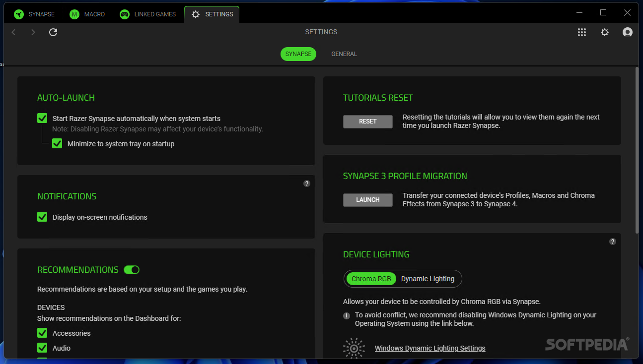Go back with the left arrow

click(14, 32)
